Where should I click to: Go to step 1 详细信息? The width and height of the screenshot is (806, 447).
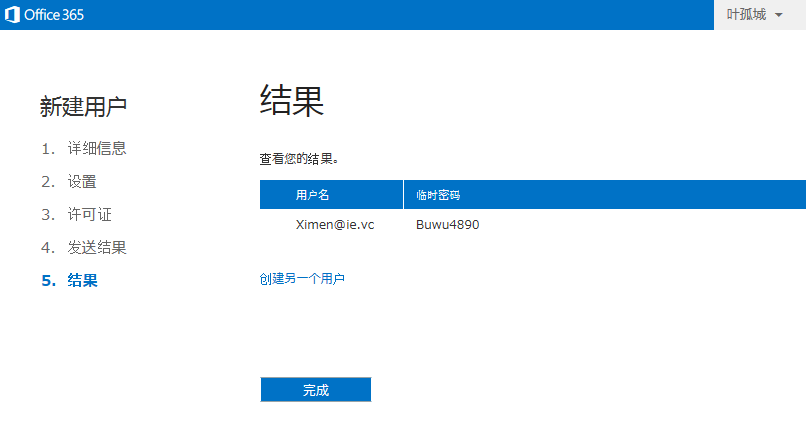click(96, 149)
